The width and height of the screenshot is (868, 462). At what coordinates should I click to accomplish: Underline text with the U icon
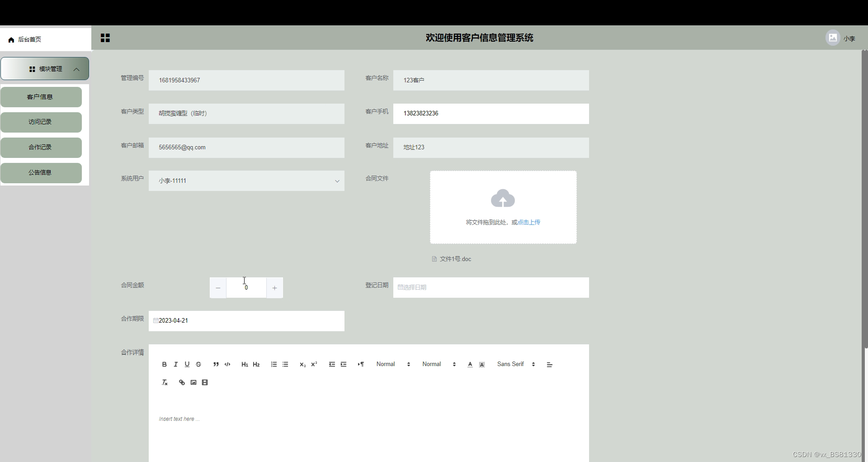tap(187, 364)
